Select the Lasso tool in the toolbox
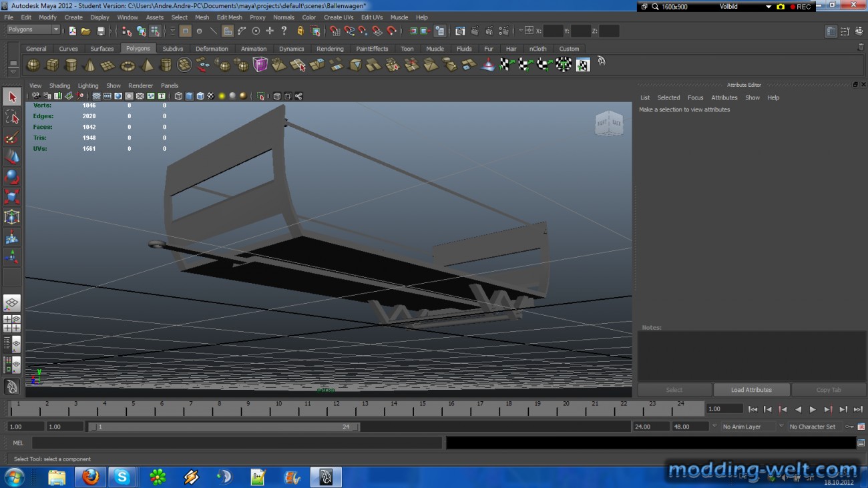 point(12,117)
